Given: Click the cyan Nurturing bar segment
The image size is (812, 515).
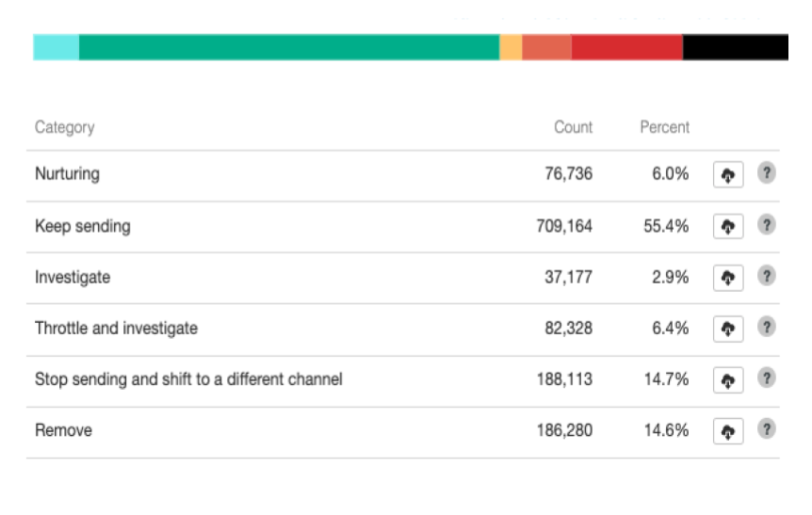Looking at the screenshot, I should (x=56, y=47).
